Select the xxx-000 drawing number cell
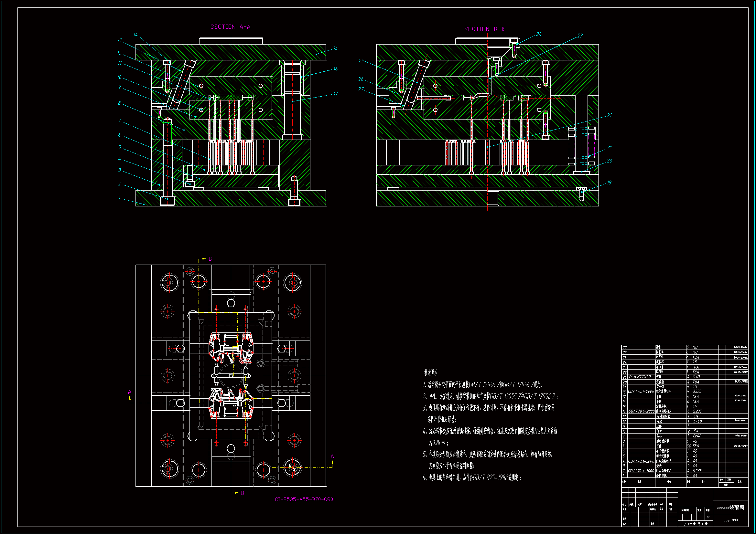 click(730, 521)
